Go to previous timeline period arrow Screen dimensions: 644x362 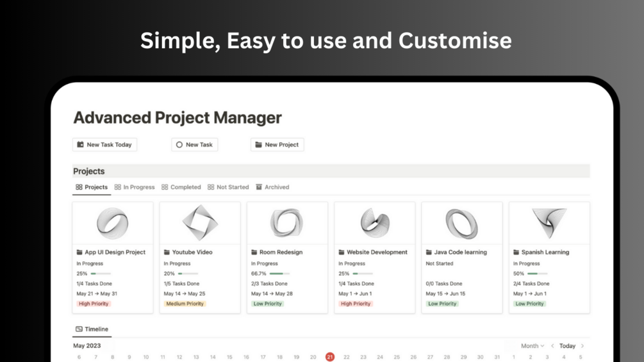point(552,346)
